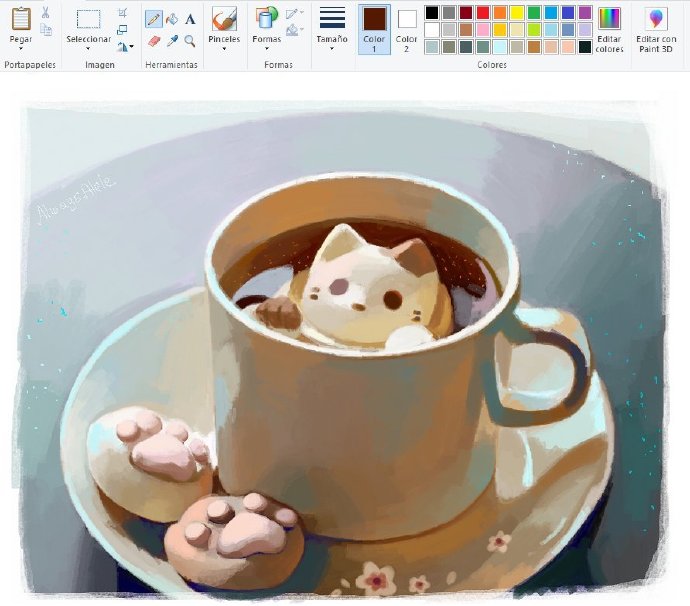Click the Copy icon in Portapapeles
Screen dimensions: 690x606
(x=46, y=29)
